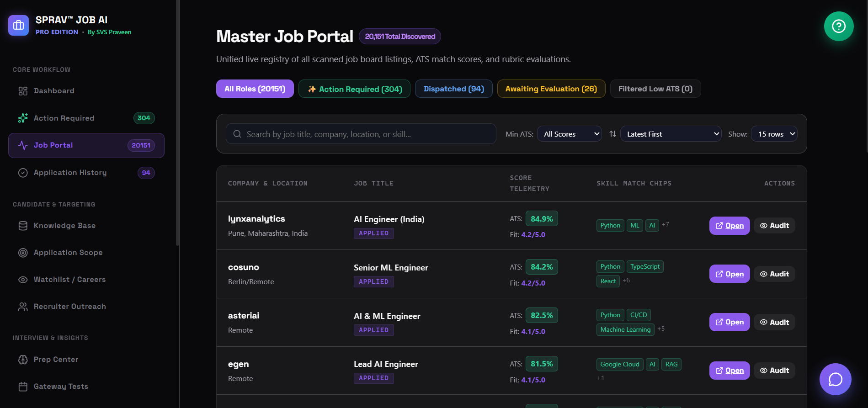The image size is (868, 408).
Task: Click the sidebar vertical scrollbar
Action: pos(177,123)
